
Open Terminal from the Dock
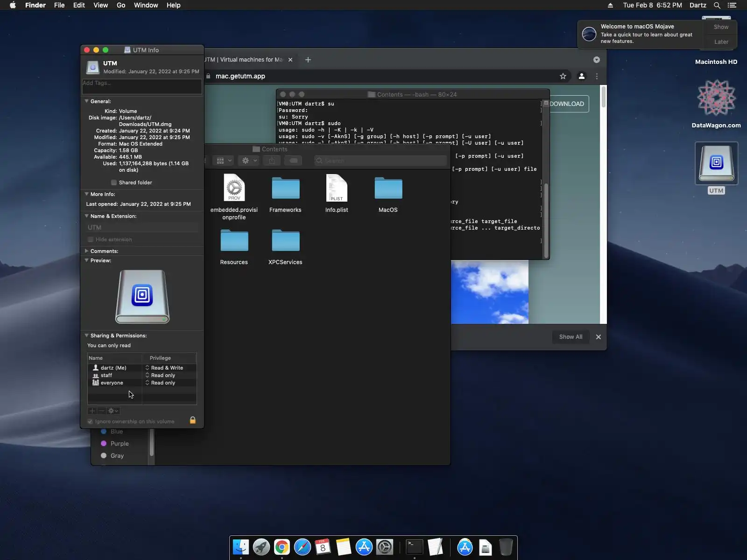(x=415, y=547)
